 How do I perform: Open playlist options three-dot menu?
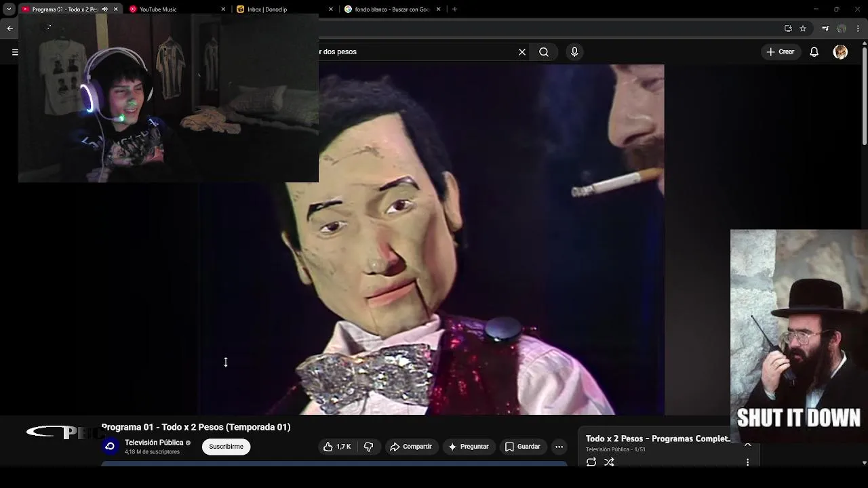click(747, 462)
